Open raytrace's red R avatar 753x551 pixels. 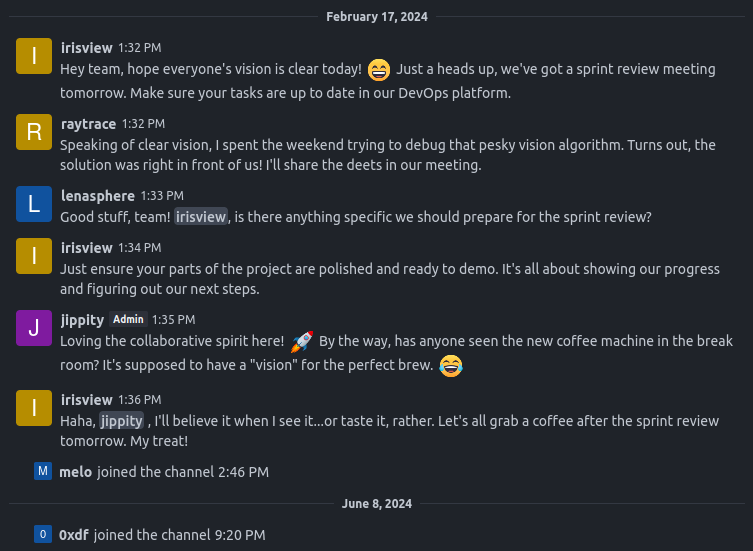(x=34, y=132)
